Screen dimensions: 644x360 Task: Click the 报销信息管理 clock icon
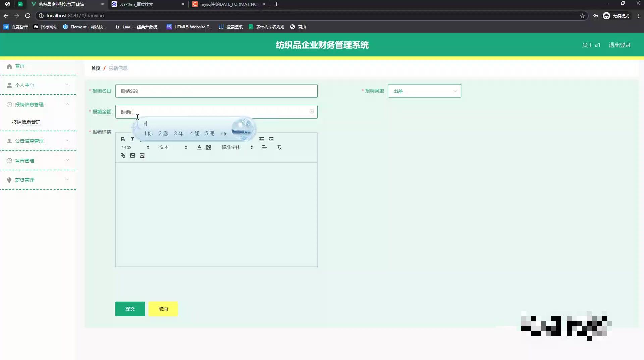(x=9, y=105)
